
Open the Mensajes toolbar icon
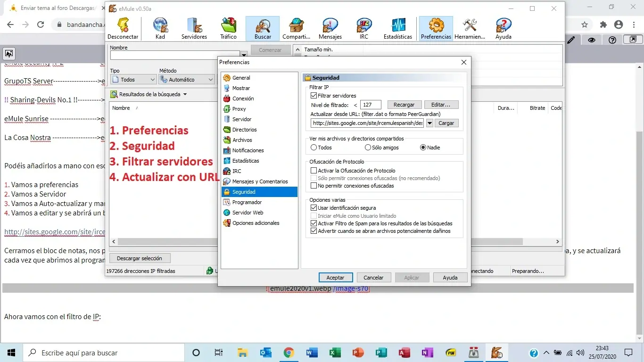pyautogui.click(x=330, y=28)
